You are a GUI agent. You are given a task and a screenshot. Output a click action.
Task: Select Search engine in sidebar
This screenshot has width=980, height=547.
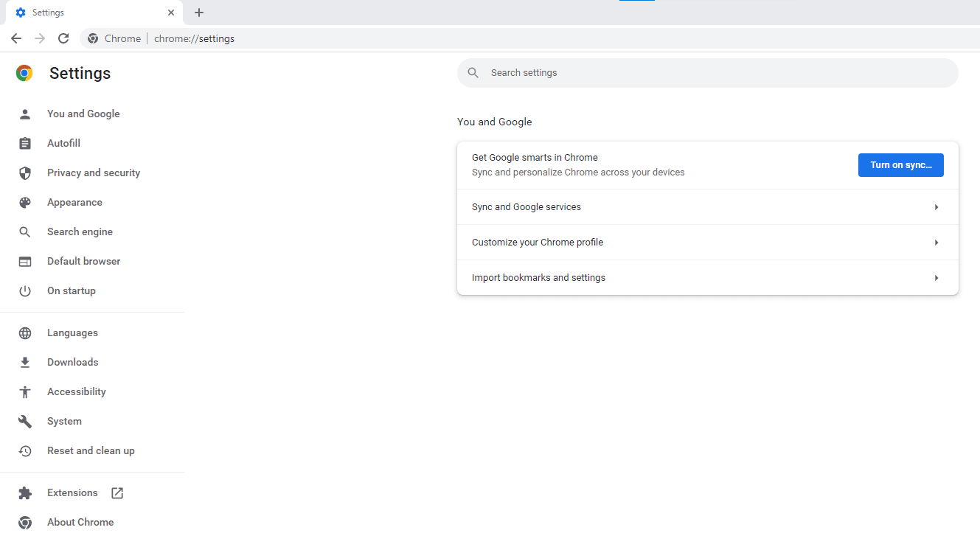tap(80, 232)
